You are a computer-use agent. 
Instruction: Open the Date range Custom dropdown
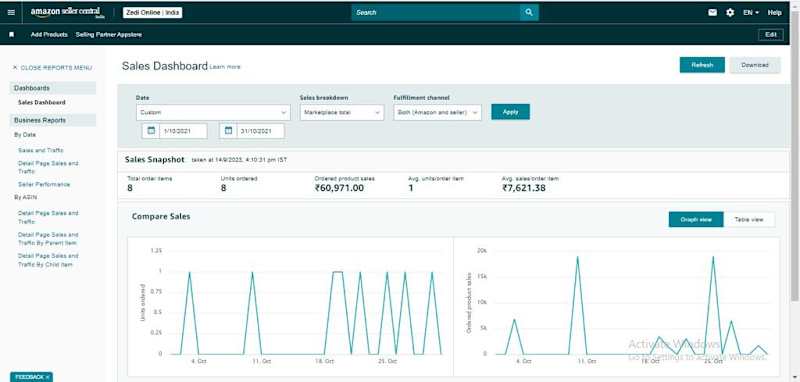pyautogui.click(x=213, y=112)
